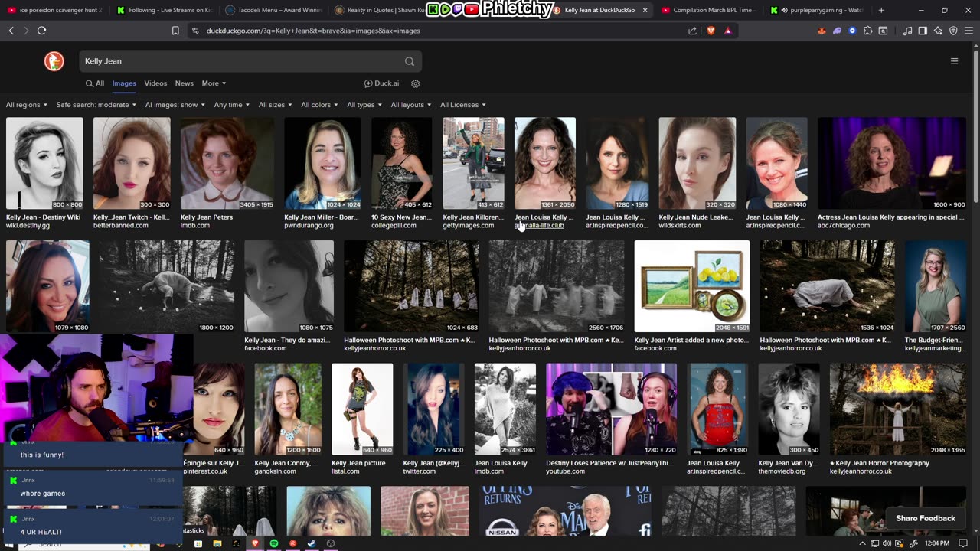Open the Extensions puzzle-piece menu
The width and height of the screenshot is (980, 551).
pyautogui.click(x=867, y=31)
